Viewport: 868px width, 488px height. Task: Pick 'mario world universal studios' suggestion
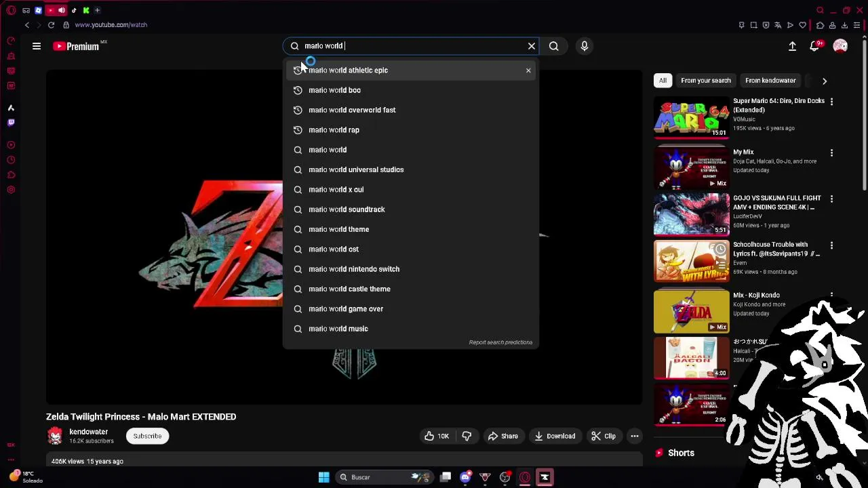pyautogui.click(x=411, y=169)
